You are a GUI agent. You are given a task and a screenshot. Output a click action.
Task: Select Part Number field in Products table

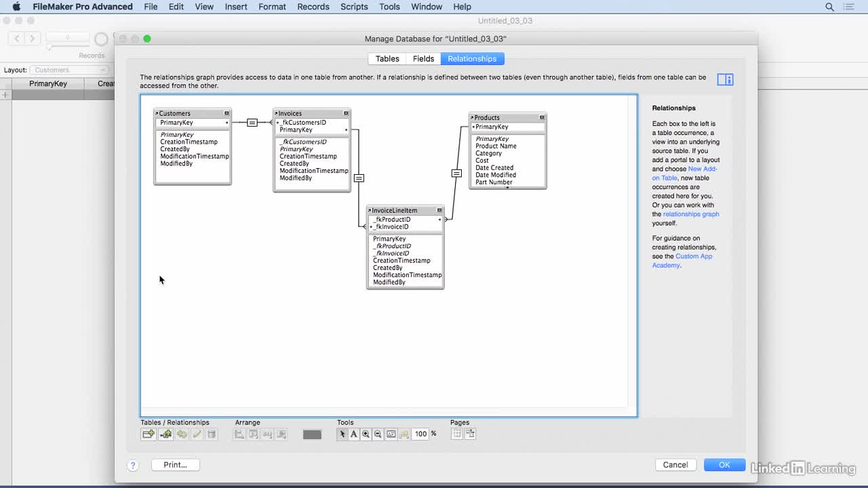click(x=494, y=182)
